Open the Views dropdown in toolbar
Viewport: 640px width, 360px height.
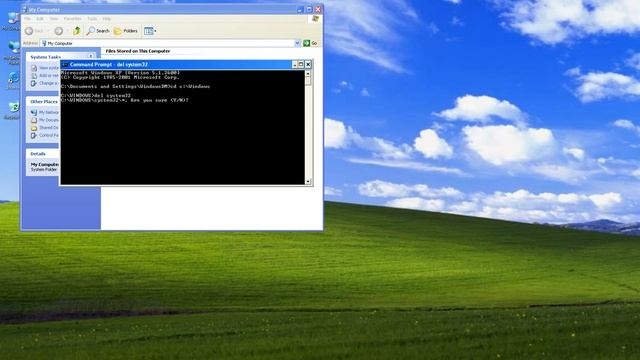(150, 31)
